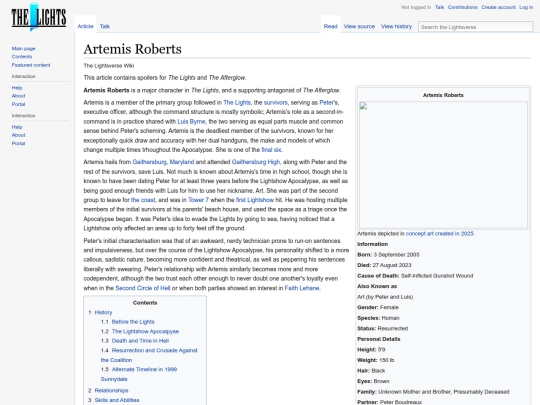Jump to Death and Time in Hell
Screen dimensions: 540x405
(140, 341)
